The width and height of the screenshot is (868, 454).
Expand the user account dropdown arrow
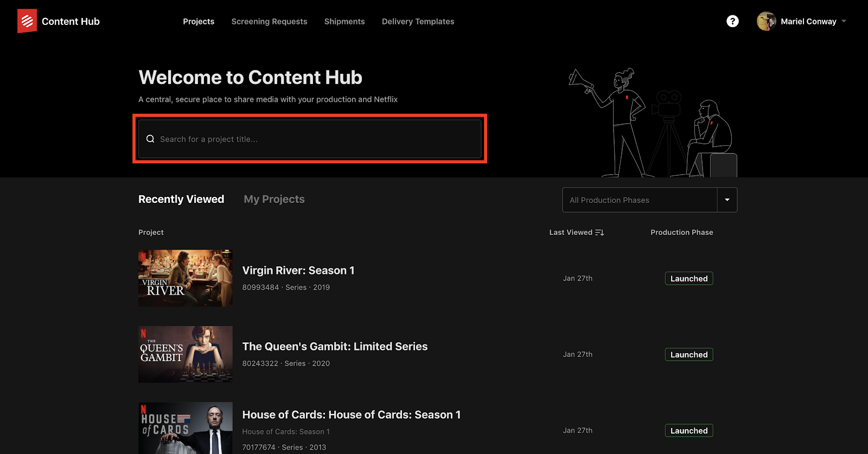(844, 21)
